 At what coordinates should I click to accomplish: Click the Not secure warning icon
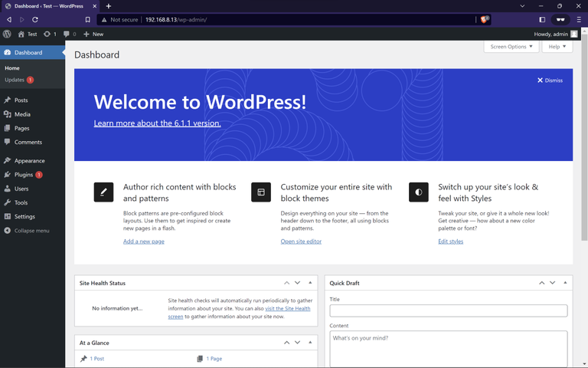click(x=104, y=19)
